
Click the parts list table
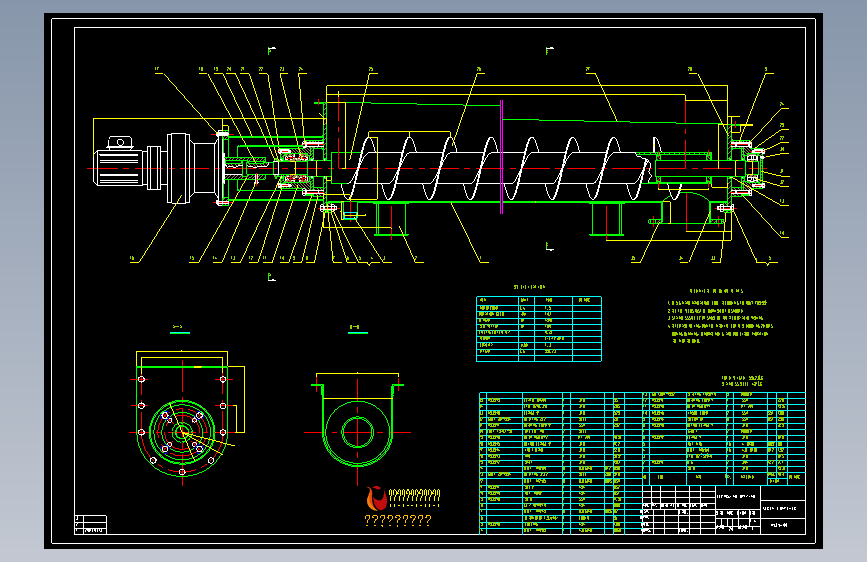(641, 464)
